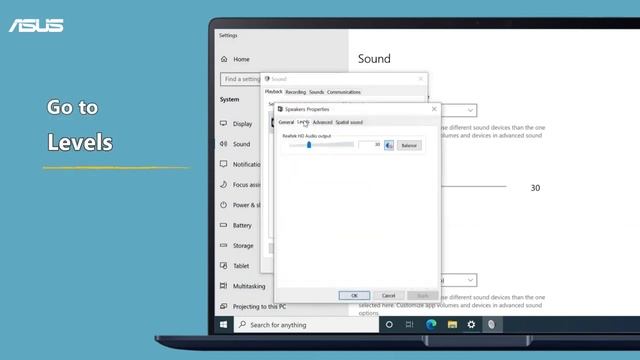Screen dimensions: 640x360
Task: Click the Sound label in sidebar
Action: point(241,144)
